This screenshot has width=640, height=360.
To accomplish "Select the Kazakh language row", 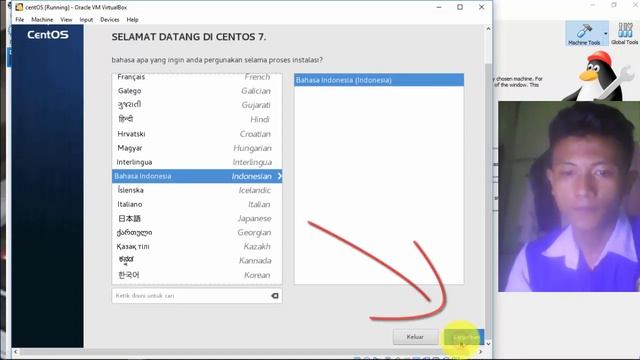I will pos(197,246).
